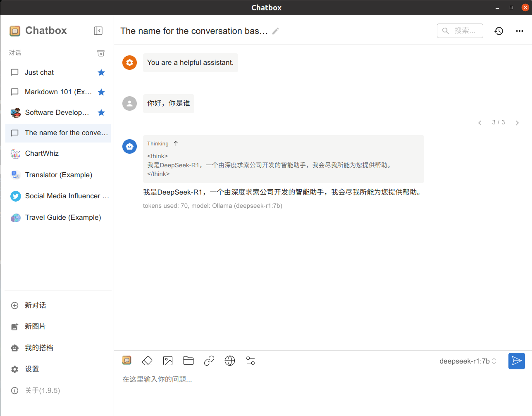Create a new image chat via 新图片
The image size is (532, 416).
pyautogui.click(x=58, y=326)
